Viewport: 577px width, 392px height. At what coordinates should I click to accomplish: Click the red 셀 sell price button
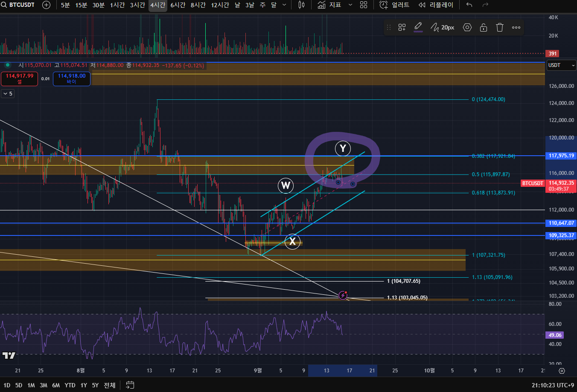click(x=20, y=78)
